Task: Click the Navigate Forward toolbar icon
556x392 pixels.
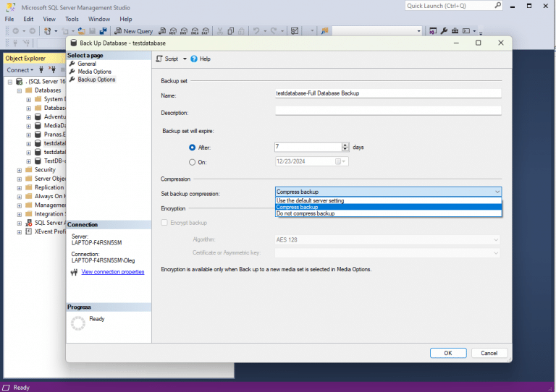Action: 33,31
